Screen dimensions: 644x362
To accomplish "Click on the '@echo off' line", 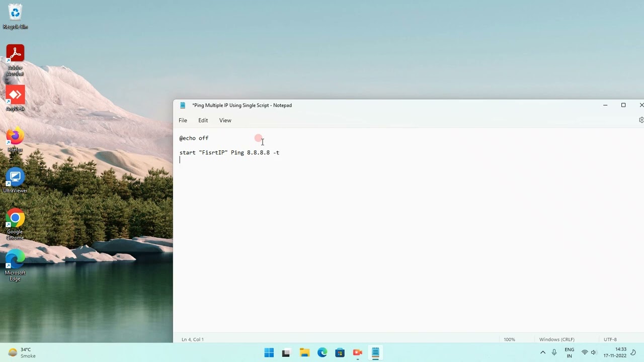I will click(x=194, y=138).
